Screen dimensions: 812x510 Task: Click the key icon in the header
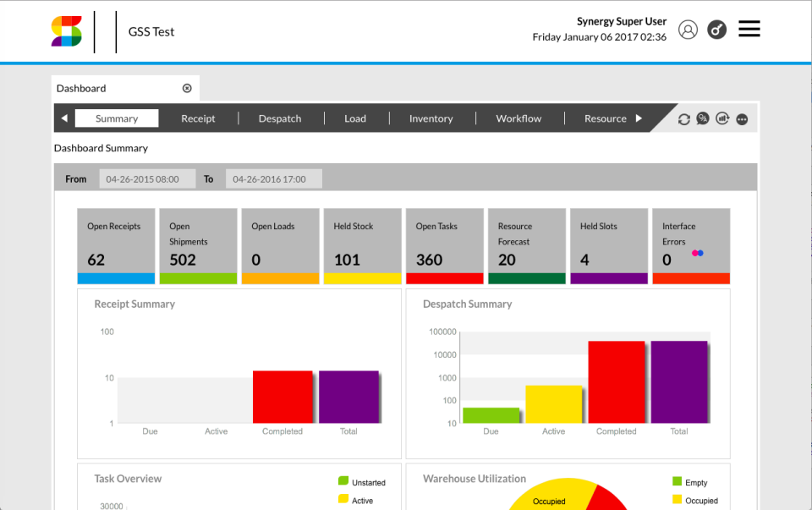716,30
